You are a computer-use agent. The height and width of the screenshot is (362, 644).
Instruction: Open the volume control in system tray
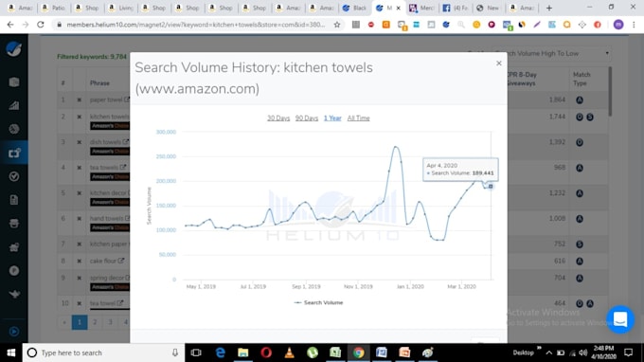582,353
